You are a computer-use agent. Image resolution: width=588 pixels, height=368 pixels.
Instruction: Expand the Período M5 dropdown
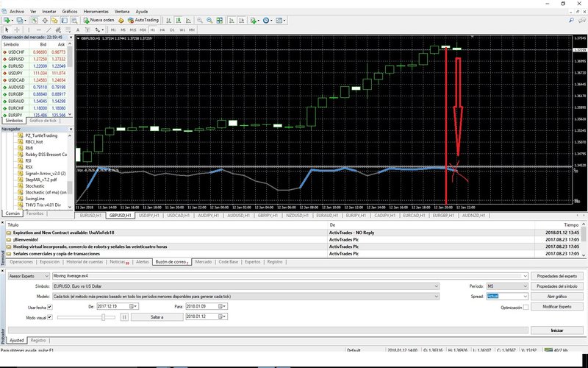pos(507,286)
